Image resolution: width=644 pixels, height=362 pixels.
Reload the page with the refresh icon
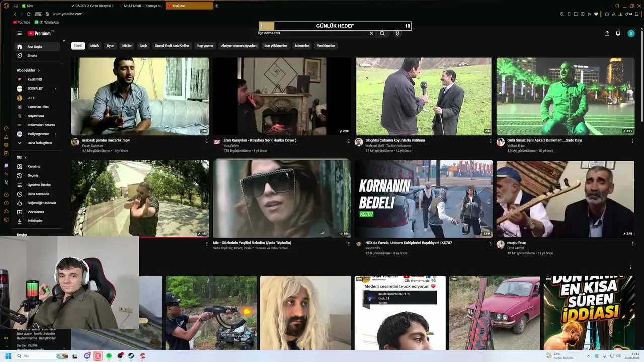click(x=29, y=14)
